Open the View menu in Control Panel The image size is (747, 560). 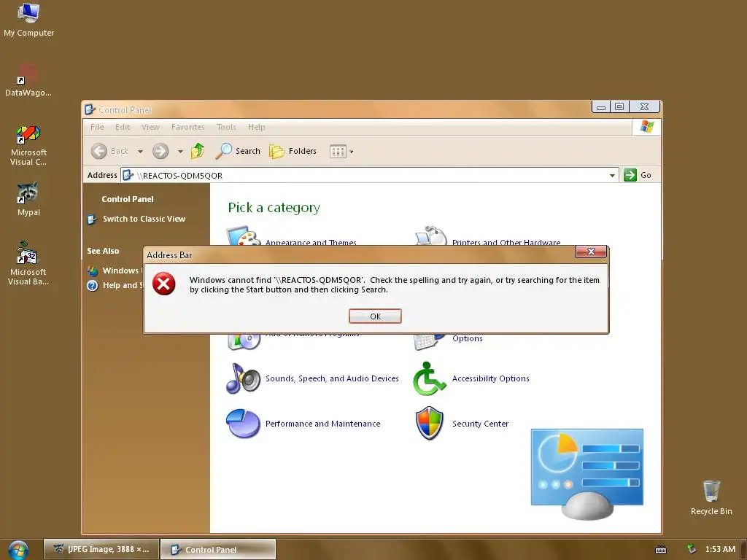click(150, 127)
